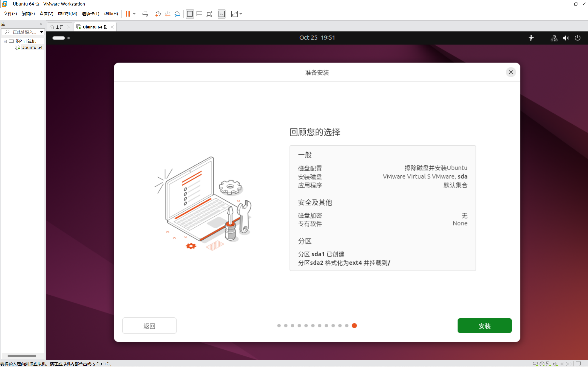Click the network status icon in Ubuntu bar
The image size is (588, 367).
click(554, 38)
